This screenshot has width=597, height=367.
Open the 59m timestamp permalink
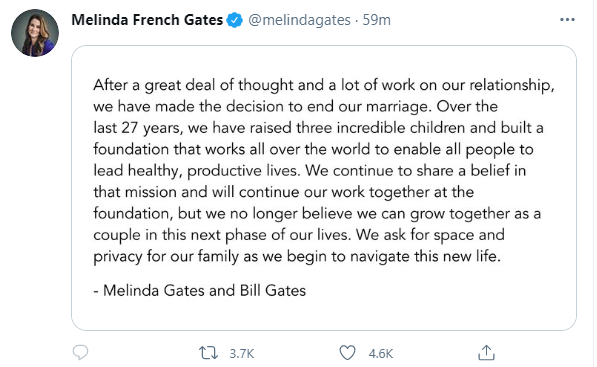coord(376,20)
